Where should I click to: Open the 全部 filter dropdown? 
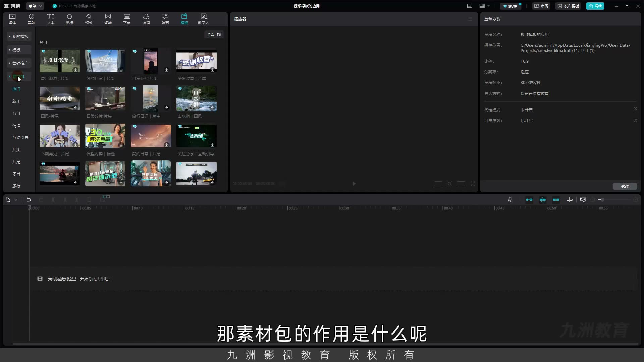[214, 34]
